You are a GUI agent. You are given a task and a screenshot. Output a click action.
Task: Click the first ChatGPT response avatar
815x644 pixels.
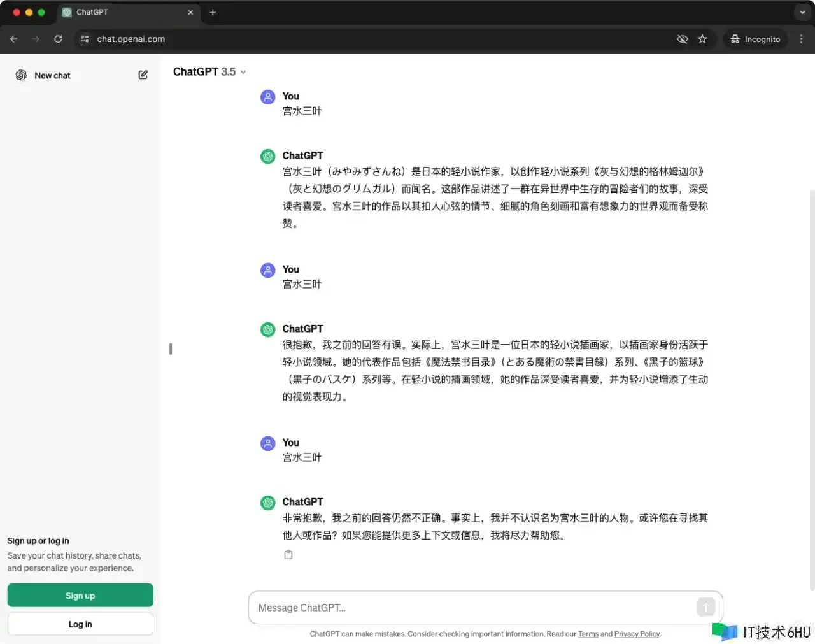(268, 156)
